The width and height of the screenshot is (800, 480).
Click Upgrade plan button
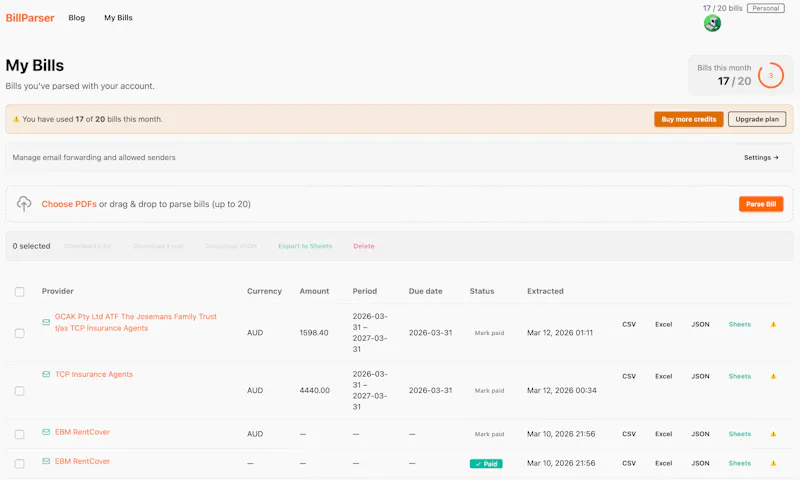(757, 119)
